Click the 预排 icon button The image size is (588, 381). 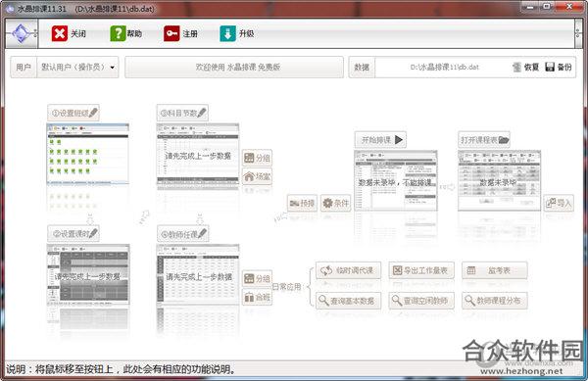click(302, 203)
